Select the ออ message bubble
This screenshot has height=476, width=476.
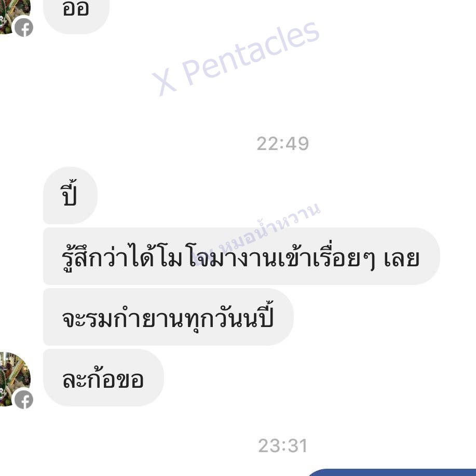point(76,15)
